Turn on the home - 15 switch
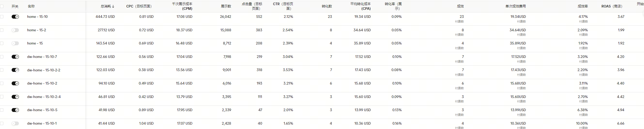Viewport: 644px width, 129px height. [x=15, y=43]
